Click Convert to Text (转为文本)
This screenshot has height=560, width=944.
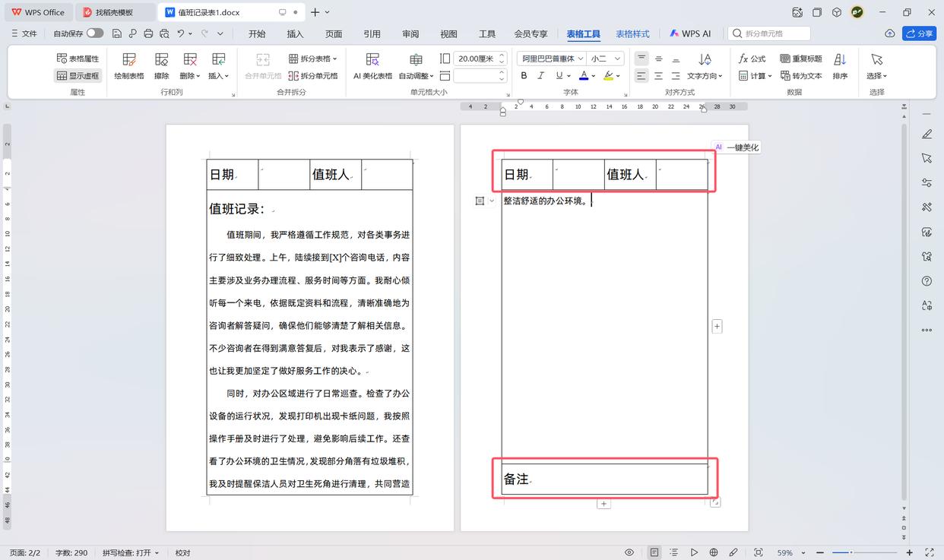(x=801, y=76)
